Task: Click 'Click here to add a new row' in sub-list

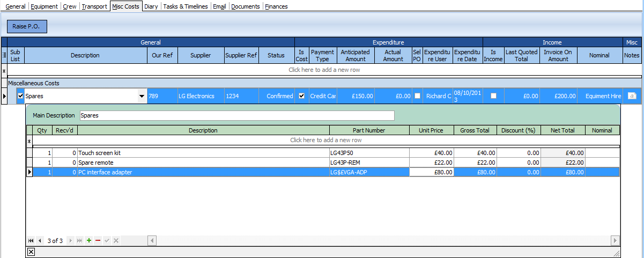Action: [325, 140]
